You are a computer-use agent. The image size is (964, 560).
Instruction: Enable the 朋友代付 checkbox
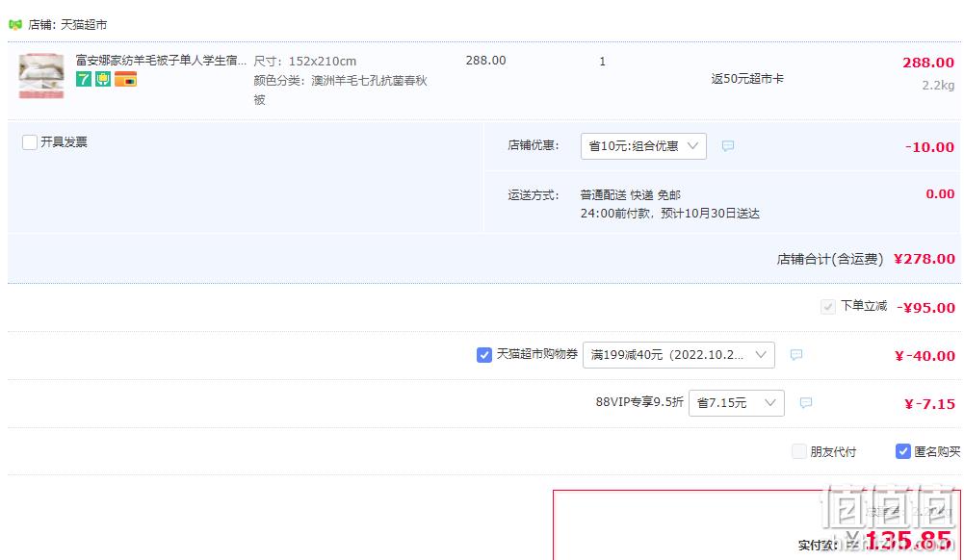pyautogui.click(x=799, y=452)
